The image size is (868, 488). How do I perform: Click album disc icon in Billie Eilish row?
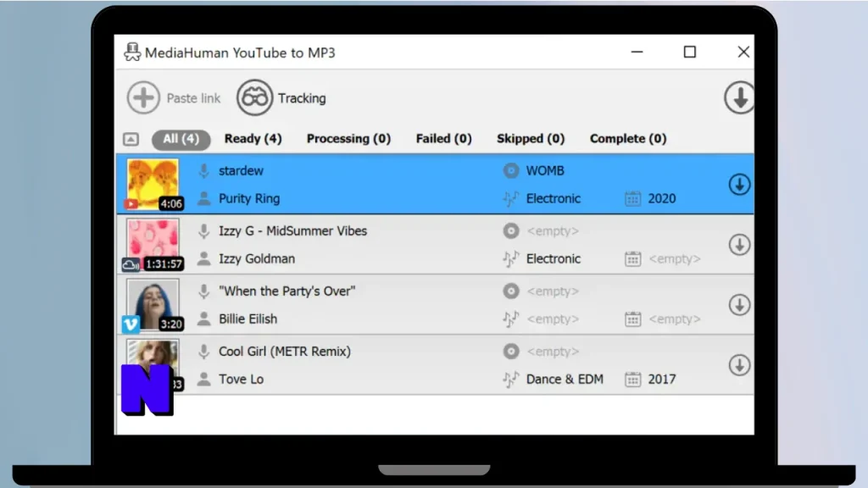(x=511, y=291)
